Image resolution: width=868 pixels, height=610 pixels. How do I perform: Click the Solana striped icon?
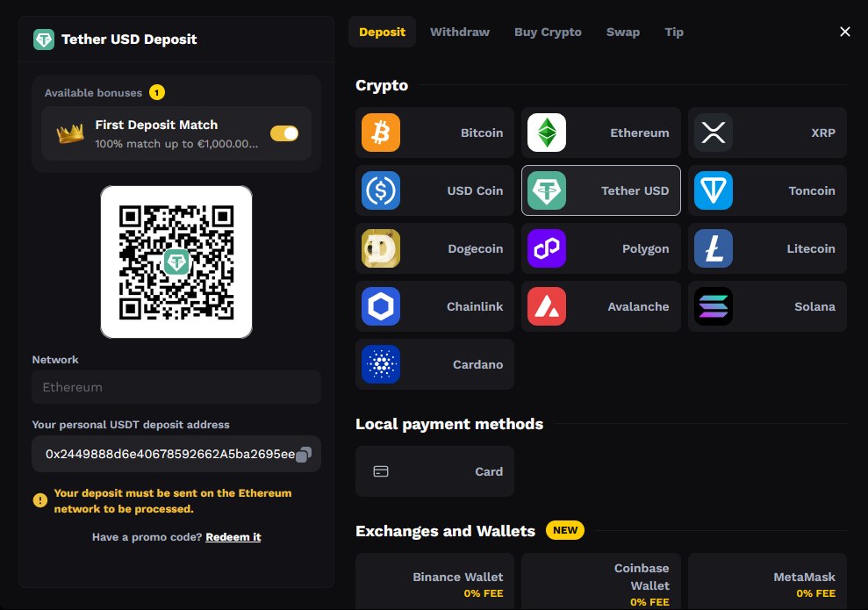point(714,306)
